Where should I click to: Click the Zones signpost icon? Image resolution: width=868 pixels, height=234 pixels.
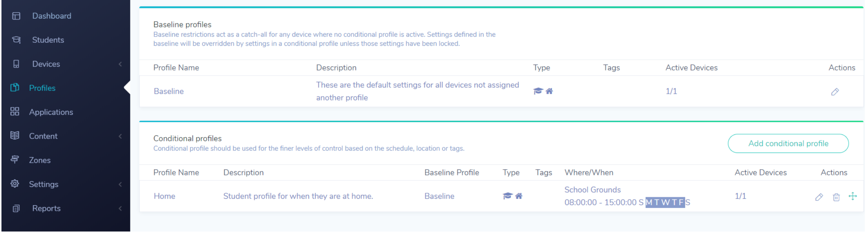(15, 159)
